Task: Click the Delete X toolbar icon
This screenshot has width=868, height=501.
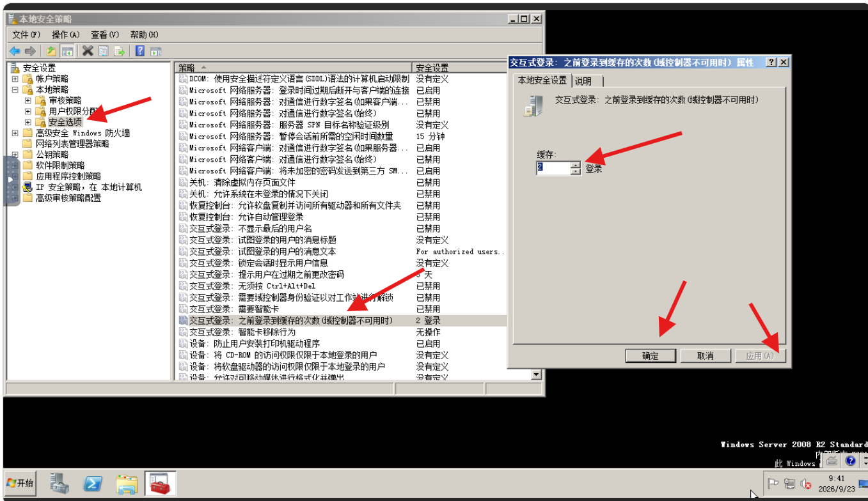Action: coord(88,51)
